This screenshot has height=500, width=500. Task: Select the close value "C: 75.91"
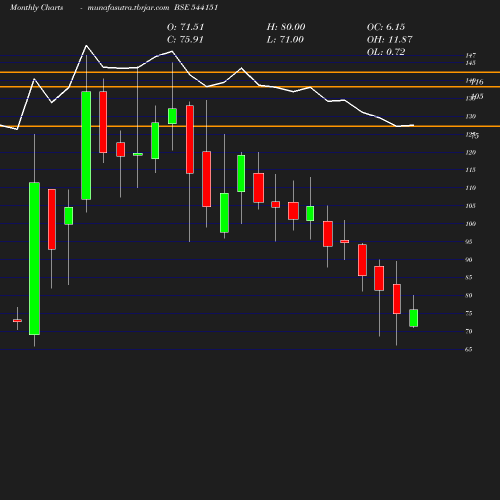click(185, 40)
